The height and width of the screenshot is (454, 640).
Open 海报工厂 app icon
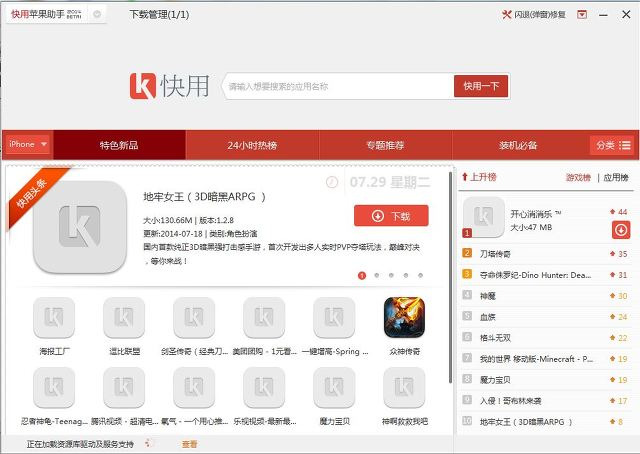coord(54,317)
